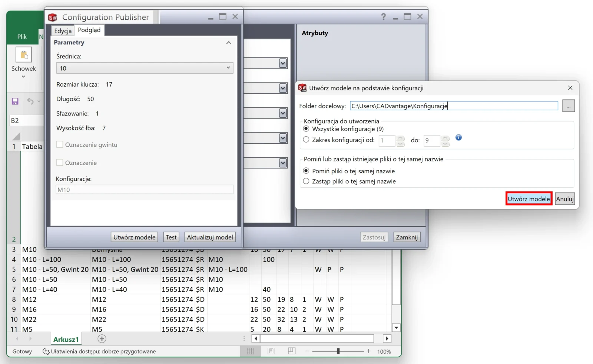Image resolution: width=593 pixels, height=364 pixels.
Task: Open help question mark in dialog titlebar
Action: [384, 17]
